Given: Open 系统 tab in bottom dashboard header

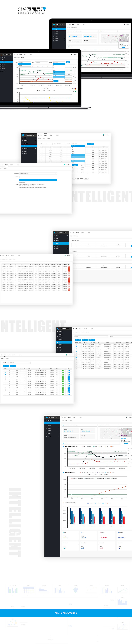Looking at the screenshot, I should coord(65,417).
